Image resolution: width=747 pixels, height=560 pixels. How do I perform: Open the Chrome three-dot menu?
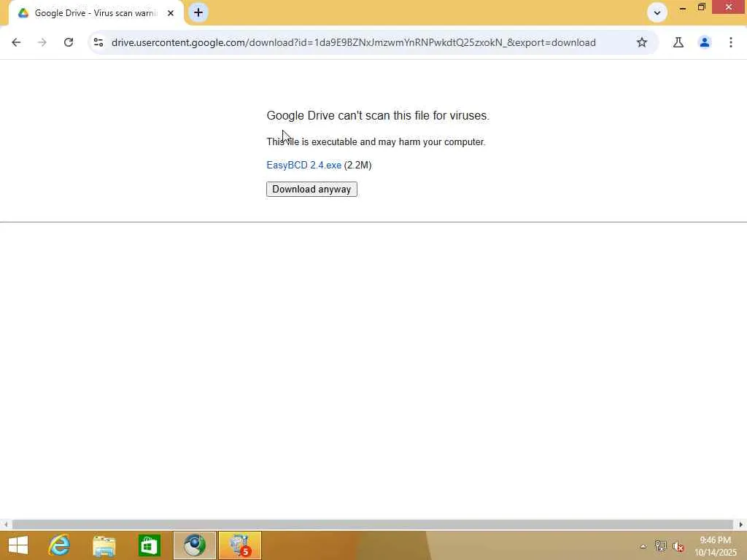731,42
